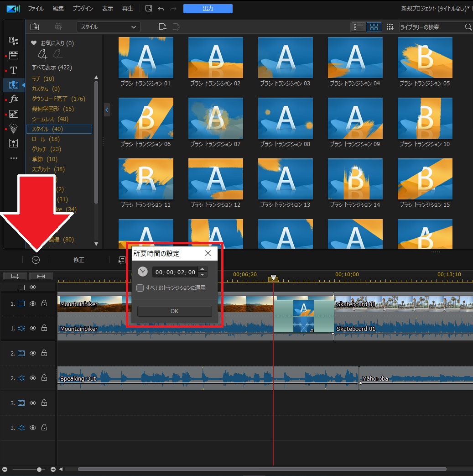
Task: Open the Media room icon
Action: click(14, 41)
